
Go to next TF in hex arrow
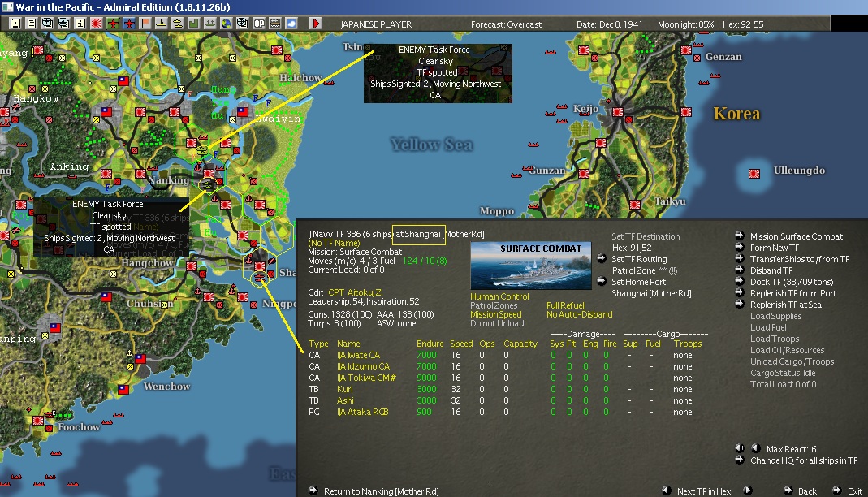[x=747, y=491]
